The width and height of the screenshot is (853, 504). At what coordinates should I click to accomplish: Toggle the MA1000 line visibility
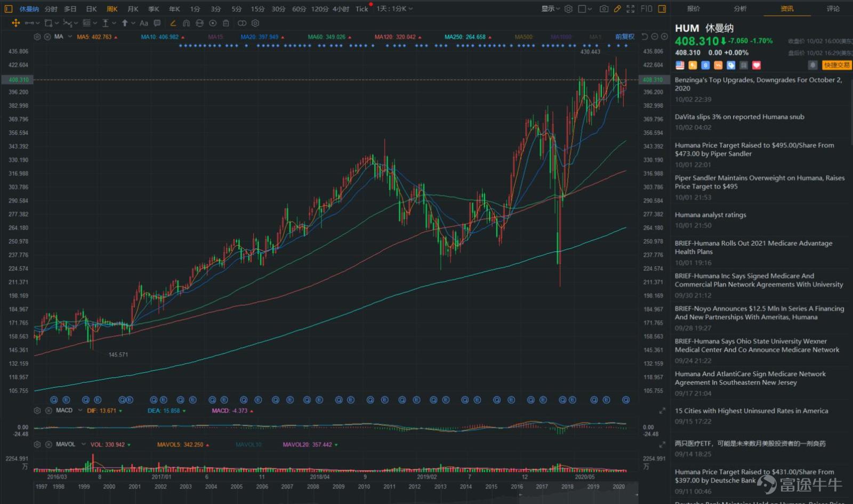pos(561,37)
